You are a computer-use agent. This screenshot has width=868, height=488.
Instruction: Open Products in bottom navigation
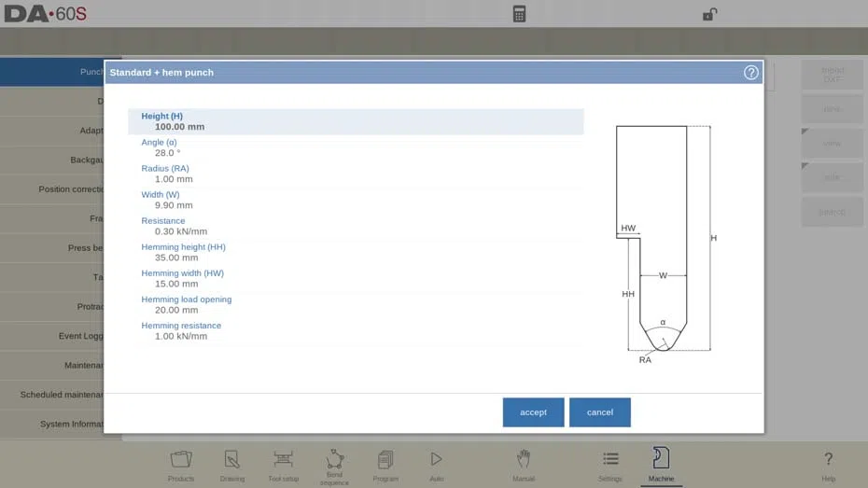pos(181,466)
